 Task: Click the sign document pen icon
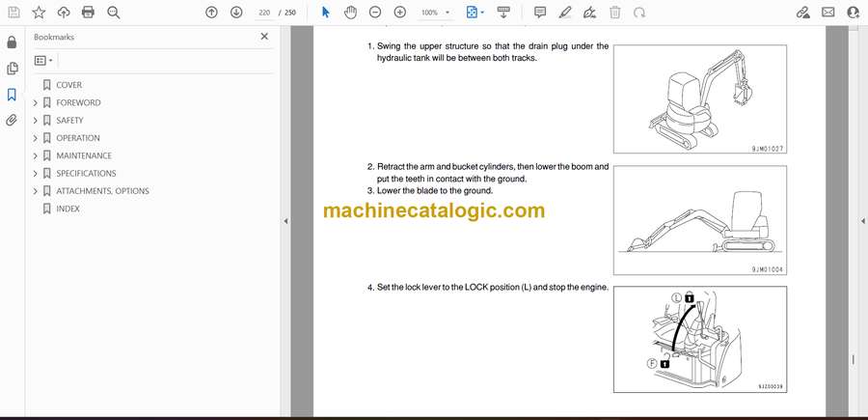point(589,13)
